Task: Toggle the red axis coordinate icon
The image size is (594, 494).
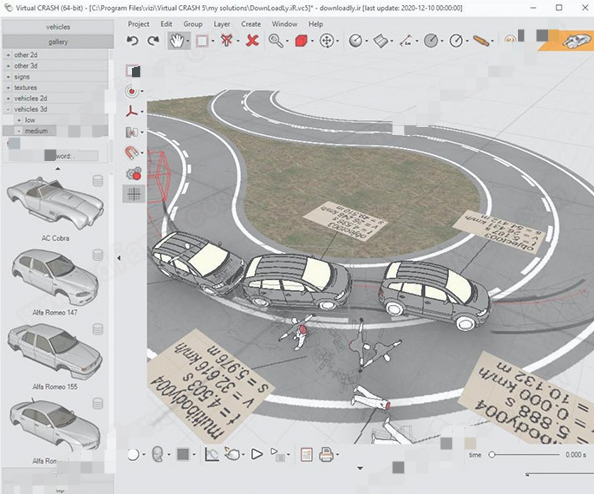Action: coord(131,112)
